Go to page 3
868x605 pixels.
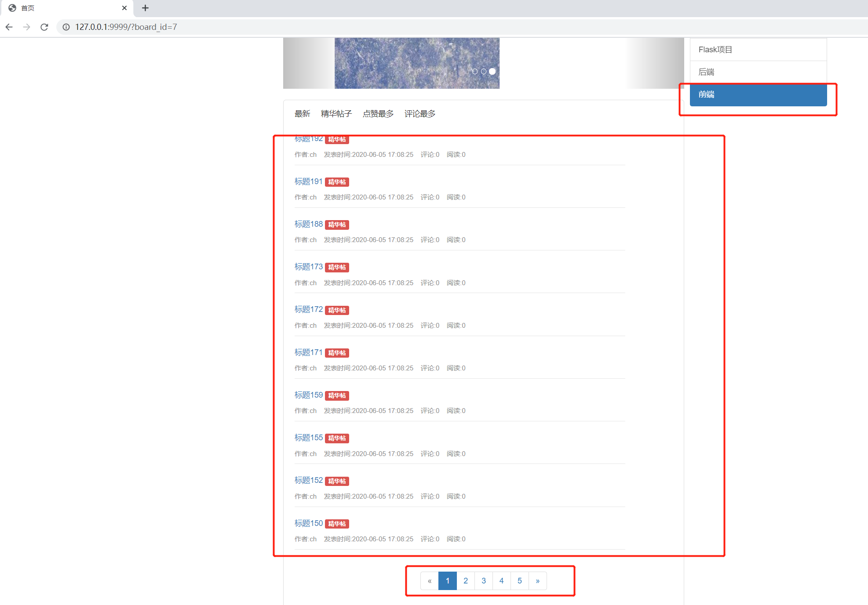[x=484, y=581]
